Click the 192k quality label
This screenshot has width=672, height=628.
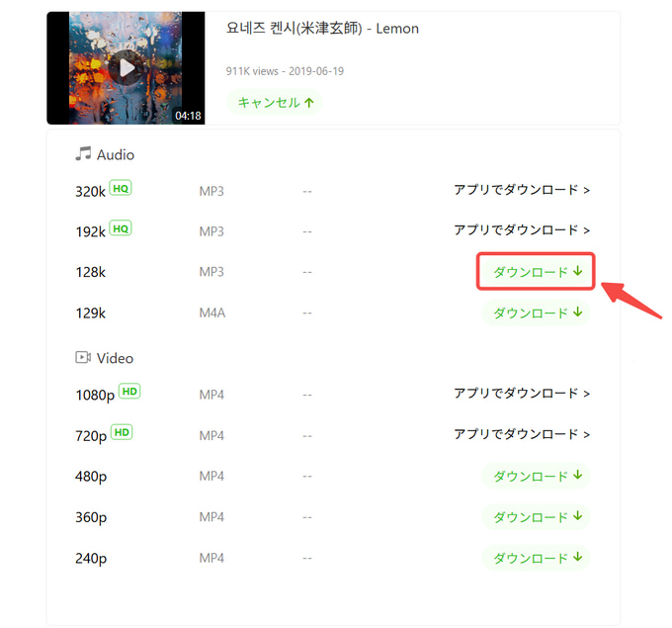point(91,231)
